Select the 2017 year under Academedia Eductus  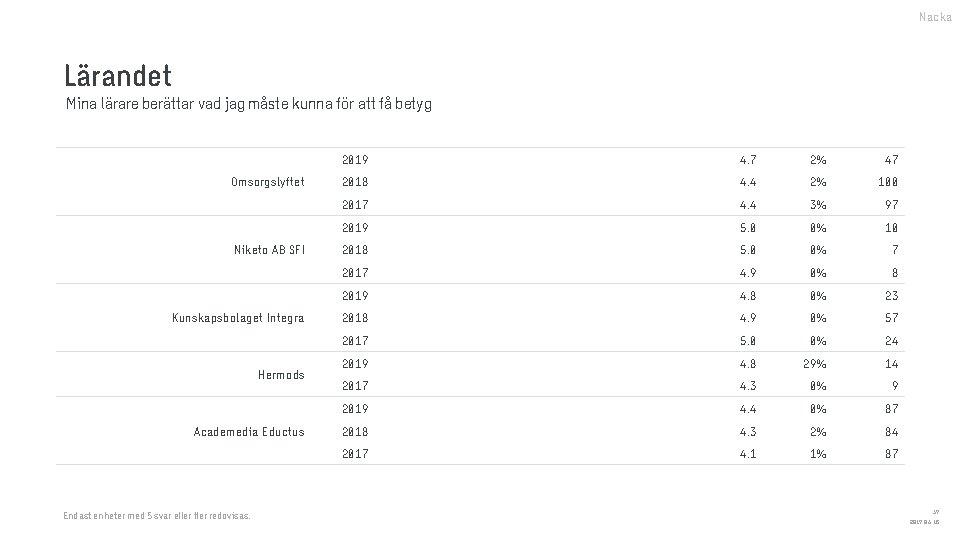[x=355, y=454]
